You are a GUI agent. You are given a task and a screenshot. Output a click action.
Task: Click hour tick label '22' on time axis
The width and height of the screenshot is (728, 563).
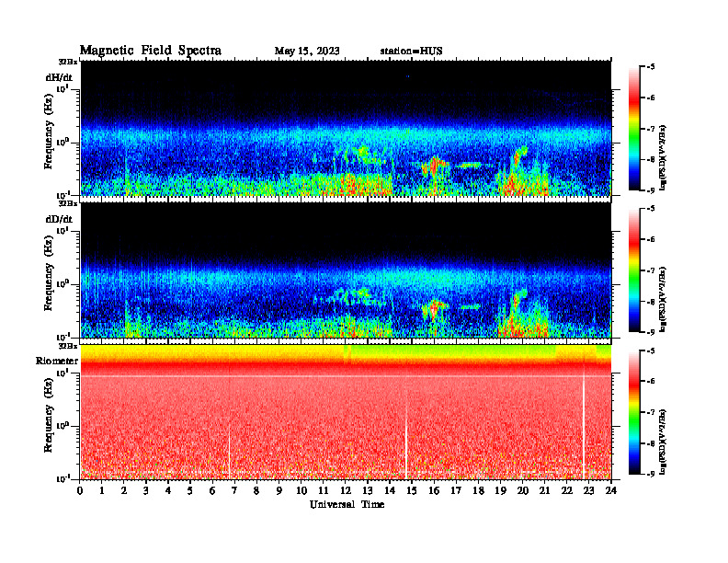pos(567,491)
